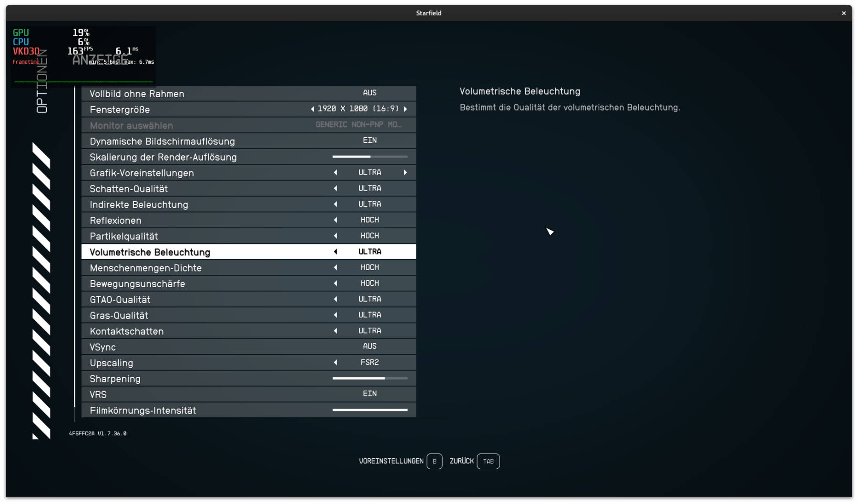Lower Indirekte Beleuchtung with left arrow
This screenshot has height=504, width=858.
pyautogui.click(x=336, y=204)
